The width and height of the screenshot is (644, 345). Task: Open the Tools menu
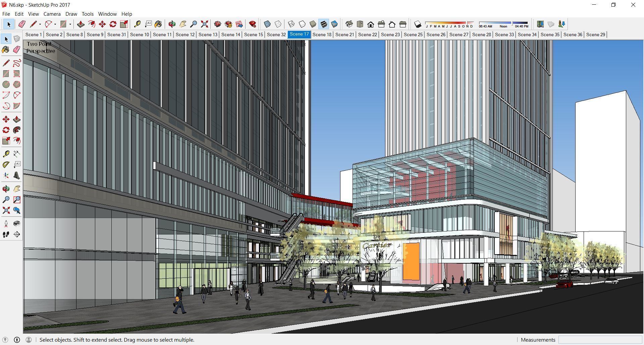click(88, 14)
